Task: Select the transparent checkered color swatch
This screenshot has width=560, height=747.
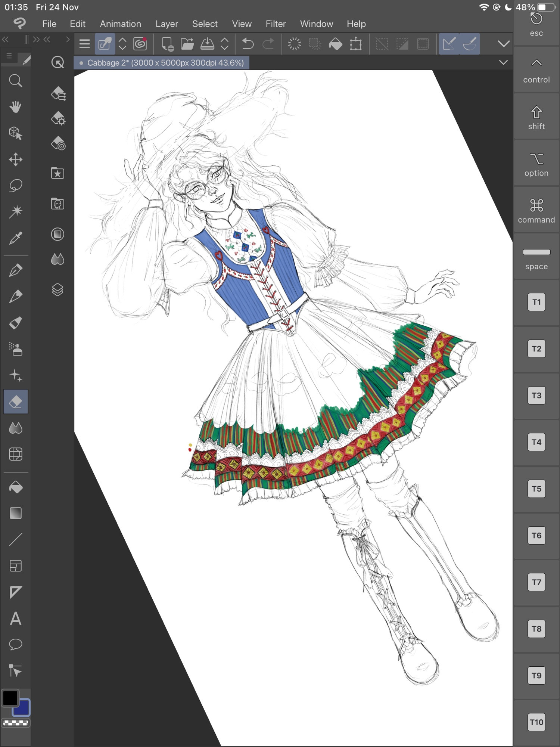Action: pyautogui.click(x=16, y=723)
